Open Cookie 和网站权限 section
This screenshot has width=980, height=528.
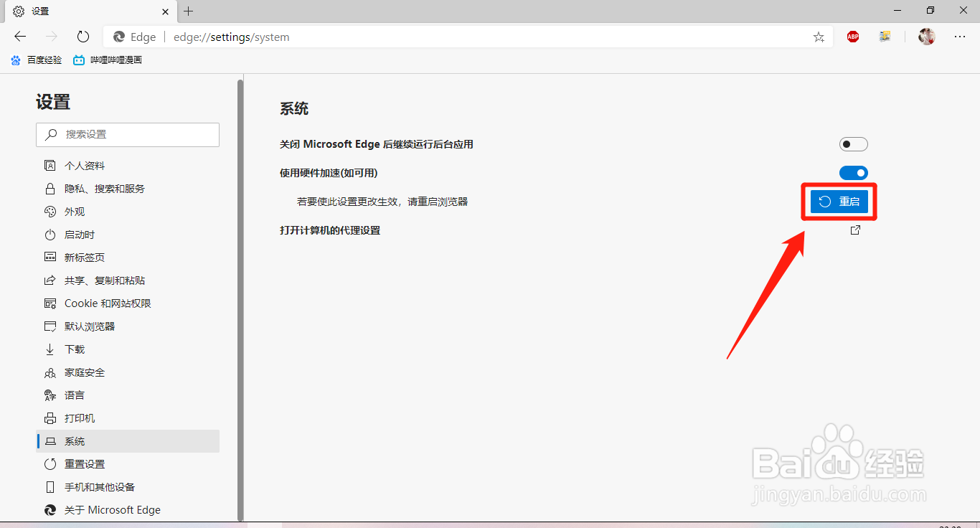click(128, 303)
